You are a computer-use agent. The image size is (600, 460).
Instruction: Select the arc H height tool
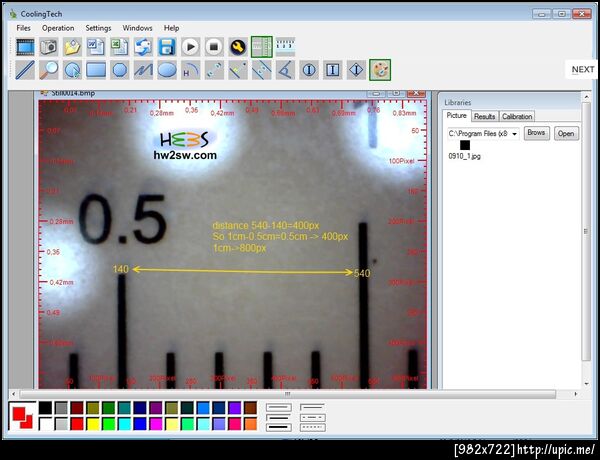pyautogui.click(x=191, y=70)
